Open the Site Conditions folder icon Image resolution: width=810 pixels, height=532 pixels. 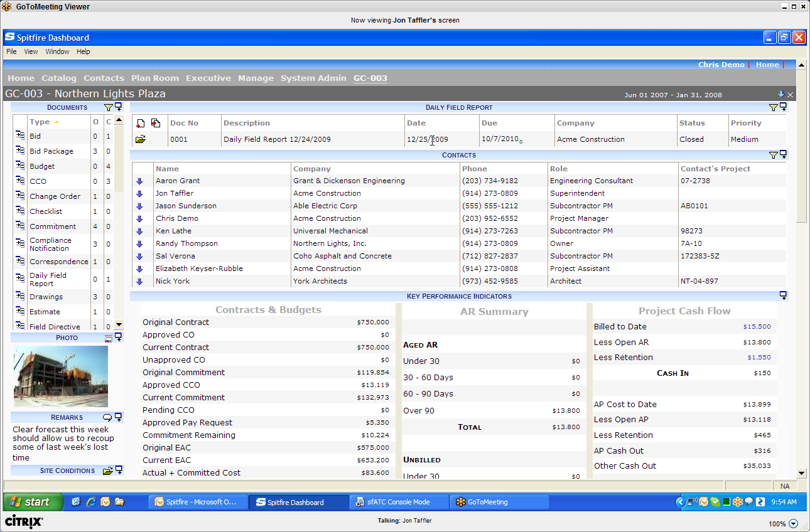click(x=108, y=471)
